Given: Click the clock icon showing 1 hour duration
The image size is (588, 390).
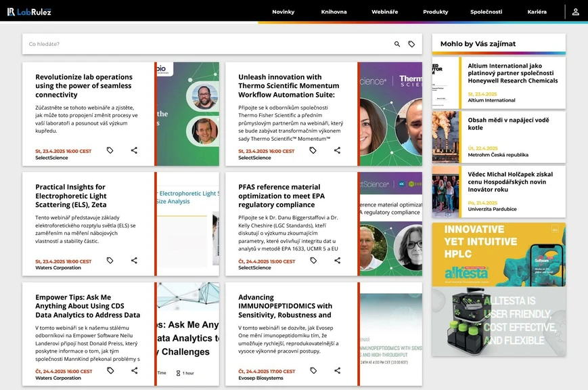Looking at the screenshot, I should pos(178,373).
